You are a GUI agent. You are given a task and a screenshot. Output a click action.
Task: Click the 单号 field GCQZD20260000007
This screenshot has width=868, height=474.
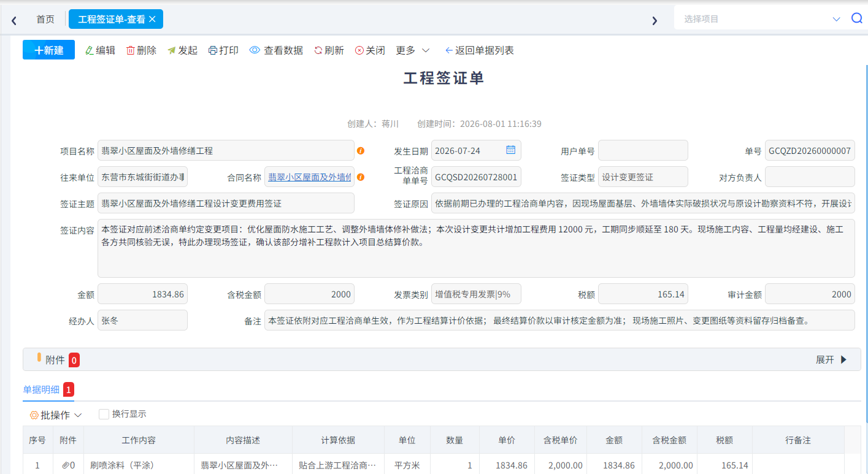click(x=810, y=150)
